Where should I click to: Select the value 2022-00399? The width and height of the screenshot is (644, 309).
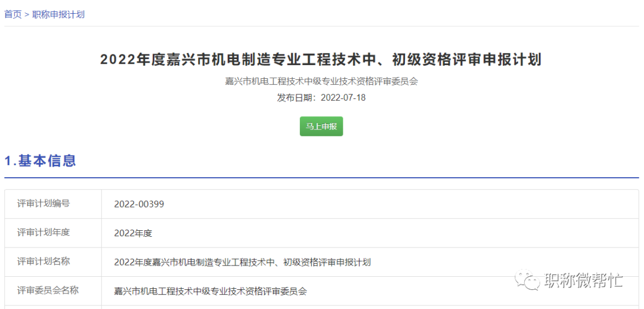tap(139, 204)
